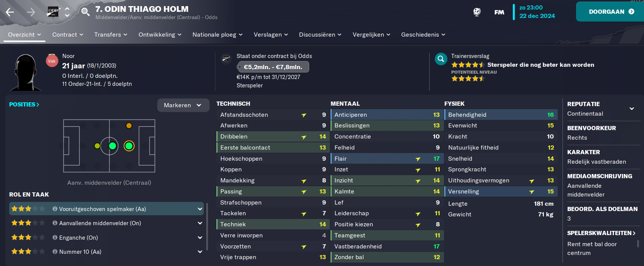Open the Trainersverslag magnifier icon
This screenshot has width=644, height=266.
pyautogui.click(x=441, y=59)
